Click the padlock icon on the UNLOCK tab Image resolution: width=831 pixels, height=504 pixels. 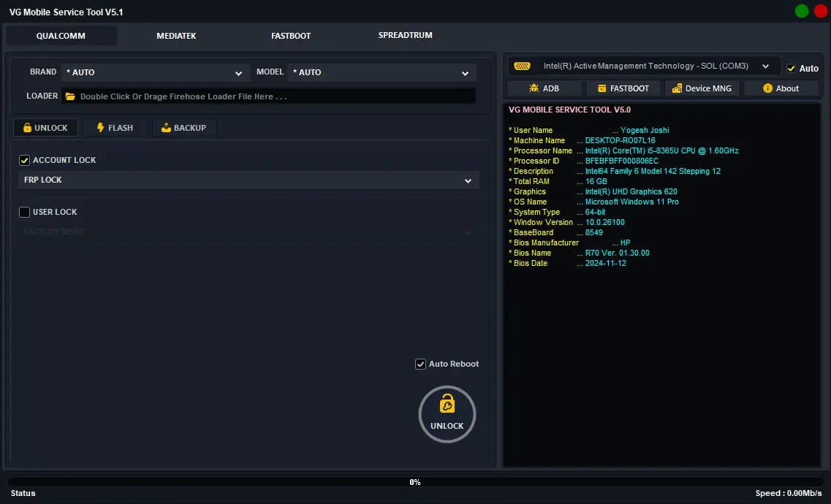coord(27,128)
